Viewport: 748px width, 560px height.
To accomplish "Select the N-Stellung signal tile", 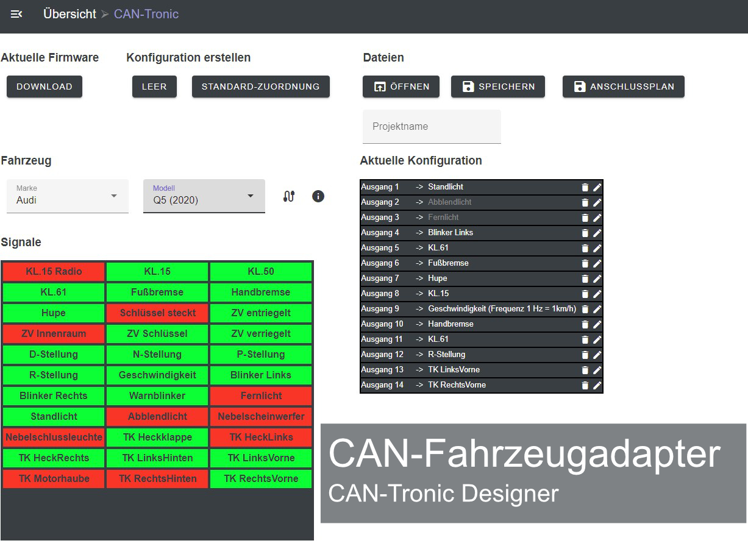I will pyautogui.click(x=157, y=355).
